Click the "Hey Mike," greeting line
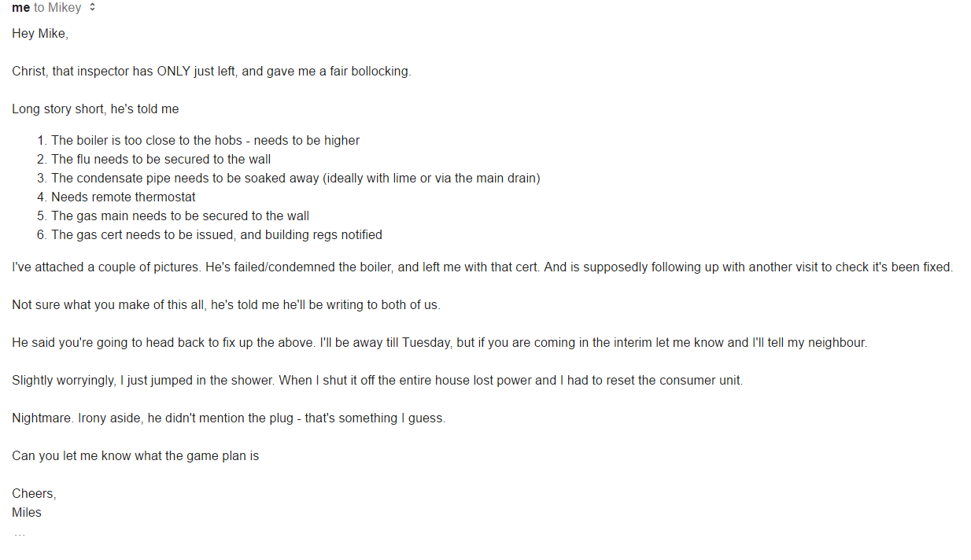 tap(40, 34)
